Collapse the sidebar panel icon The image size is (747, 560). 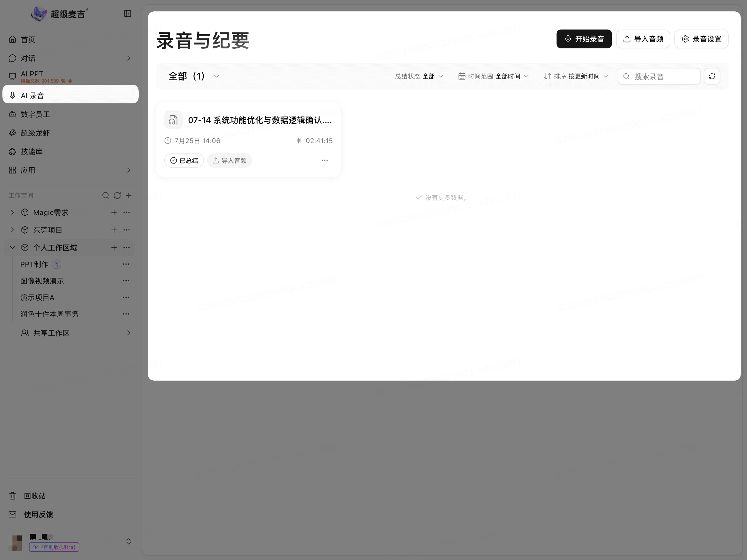pyautogui.click(x=128, y=13)
